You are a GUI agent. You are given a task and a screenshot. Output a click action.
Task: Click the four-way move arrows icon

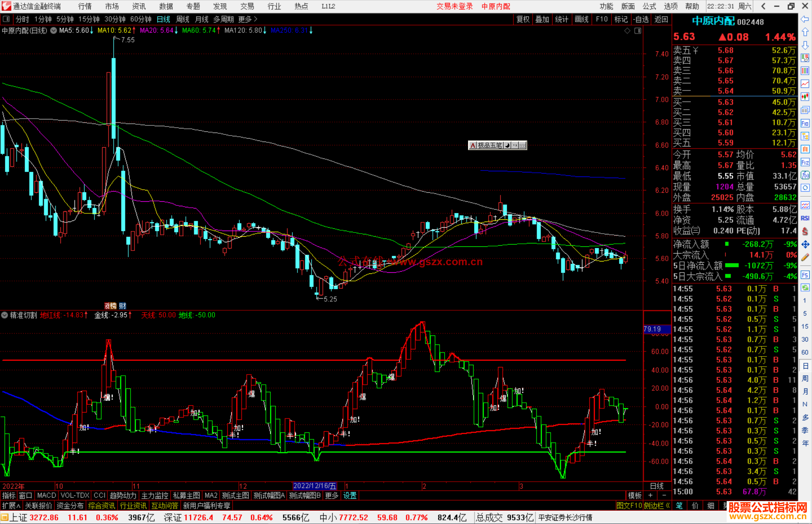805,245
